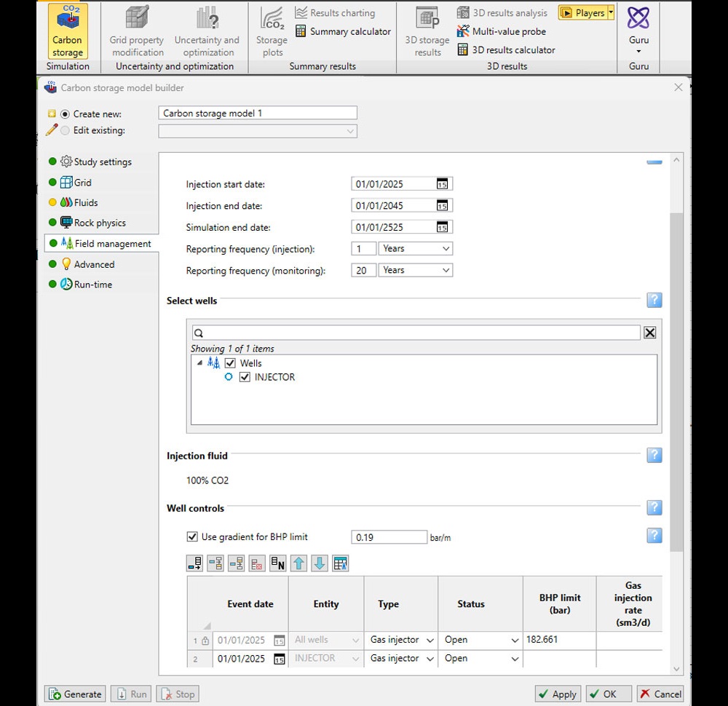Click the Apply button
This screenshot has width=728, height=706.
558,694
